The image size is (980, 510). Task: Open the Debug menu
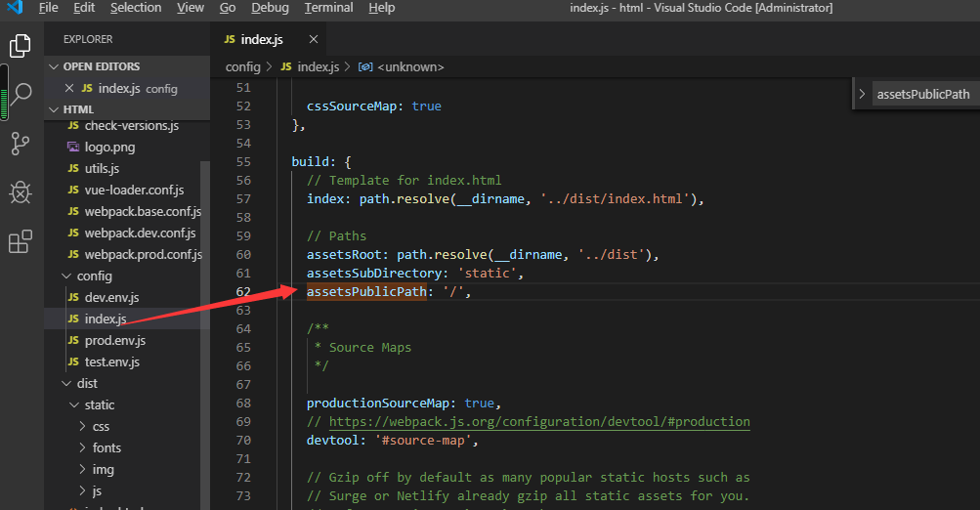click(270, 8)
